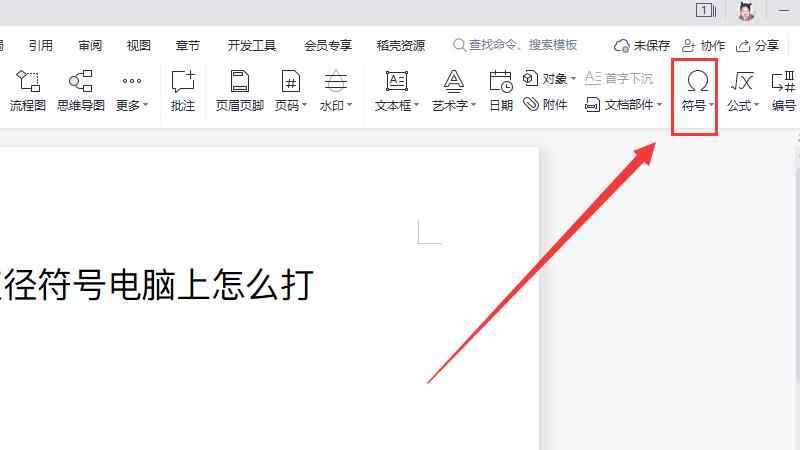Switch to the 审阅 tab
This screenshot has height=450, width=800.
[x=90, y=46]
